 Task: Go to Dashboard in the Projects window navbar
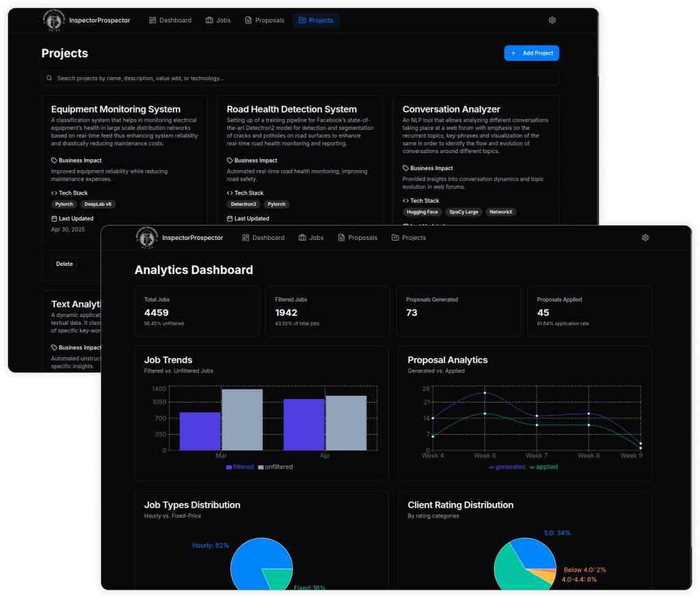click(170, 20)
